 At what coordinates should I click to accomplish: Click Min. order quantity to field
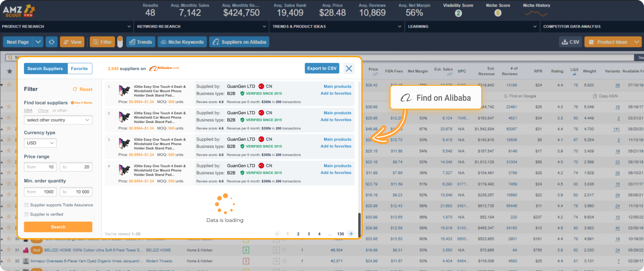(x=76, y=192)
